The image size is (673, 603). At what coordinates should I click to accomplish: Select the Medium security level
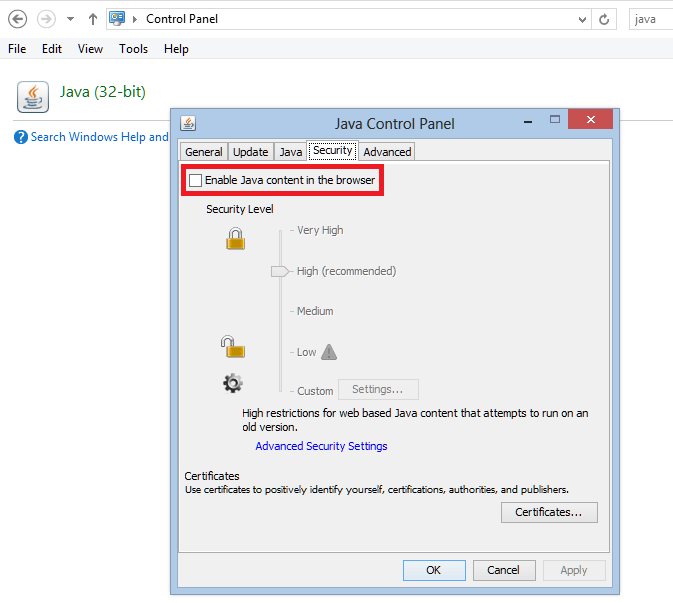coord(315,311)
